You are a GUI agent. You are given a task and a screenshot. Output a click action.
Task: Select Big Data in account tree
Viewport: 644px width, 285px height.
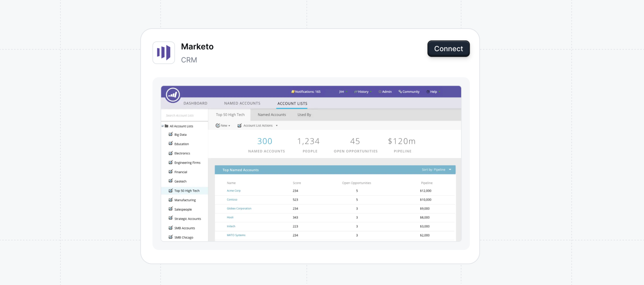coord(181,135)
